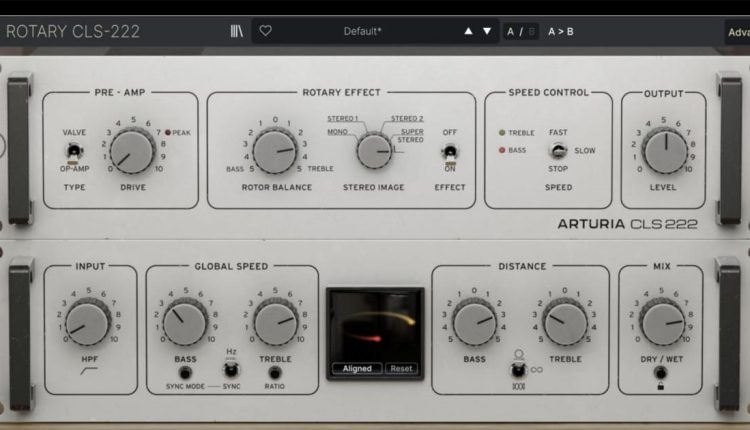Flip the Distance link toggle switch
750x430 pixels.
click(518, 370)
